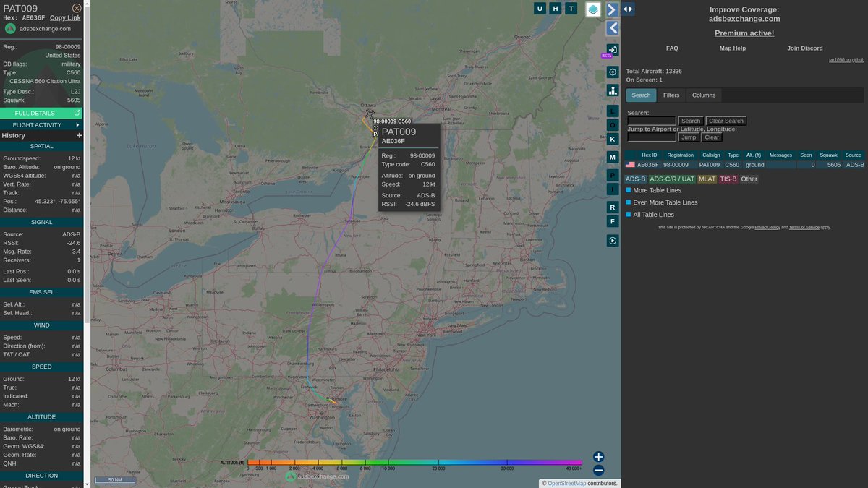
Task: Enable Even More Table Lines checkbox
Action: point(629,202)
